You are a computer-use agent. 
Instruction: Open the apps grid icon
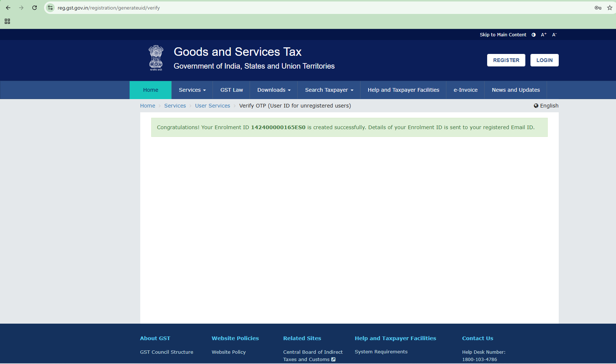[x=7, y=22]
